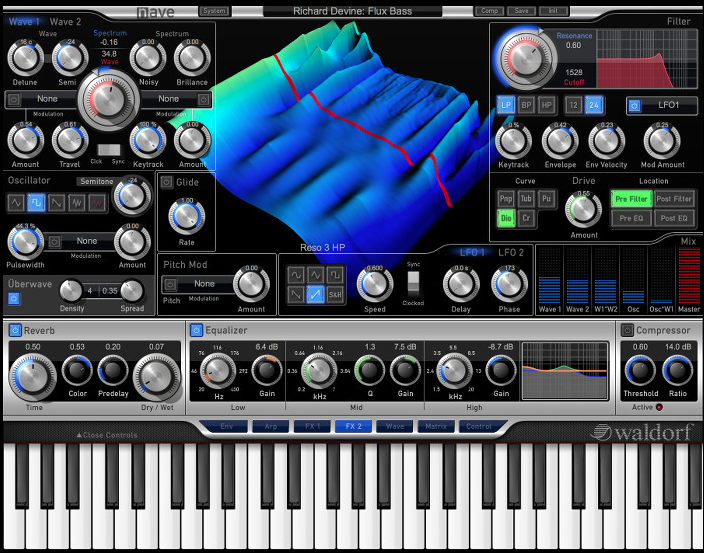Click the filter response curve display
The image size is (704, 553).
(647, 58)
